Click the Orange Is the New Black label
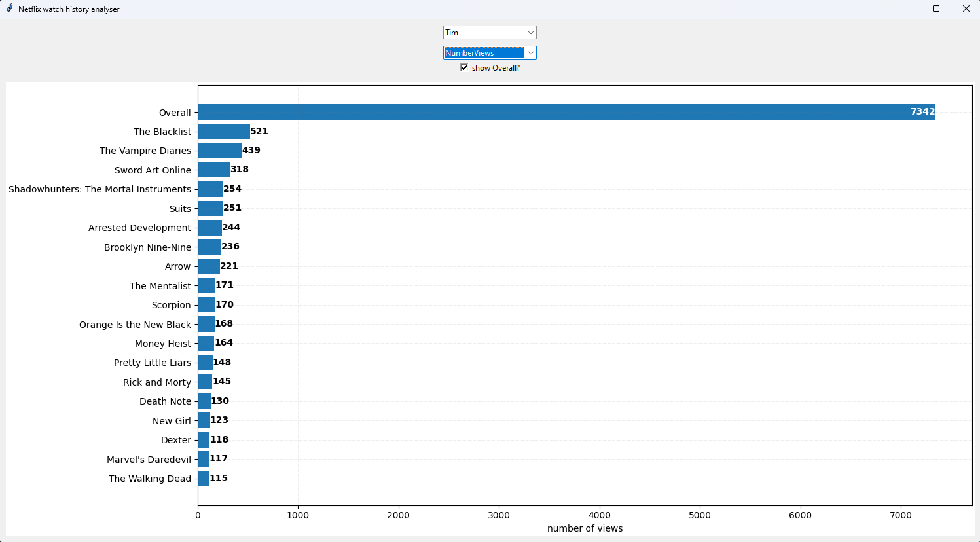980x542 pixels. (135, 325)
